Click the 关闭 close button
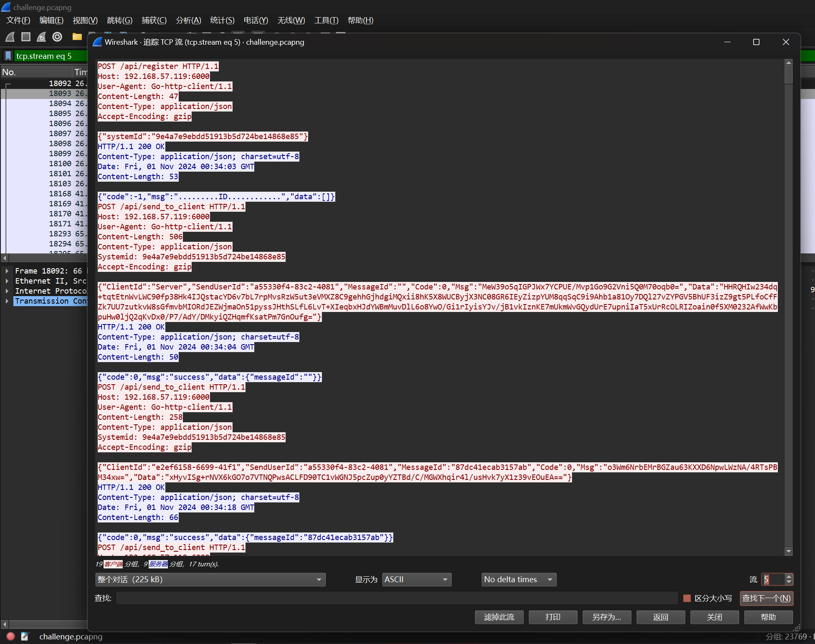The height and width of the screenshot is (644, 815). (714, 617)
